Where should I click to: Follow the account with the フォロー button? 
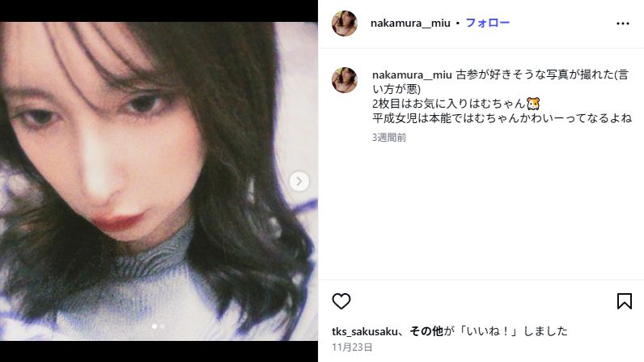(x=487, y=23)
